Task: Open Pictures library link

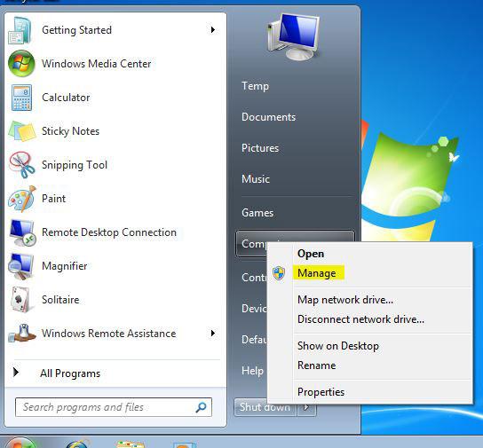Action: [260, 148]
